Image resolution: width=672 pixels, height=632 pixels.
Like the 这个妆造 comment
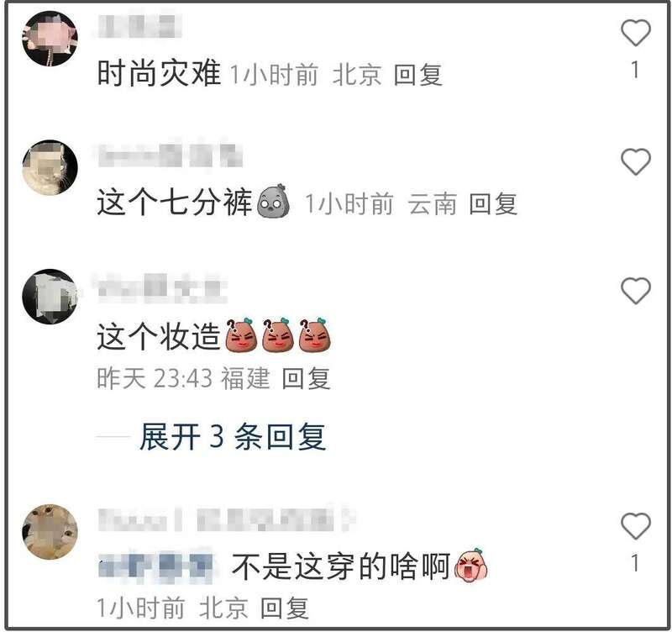(636, 290)
